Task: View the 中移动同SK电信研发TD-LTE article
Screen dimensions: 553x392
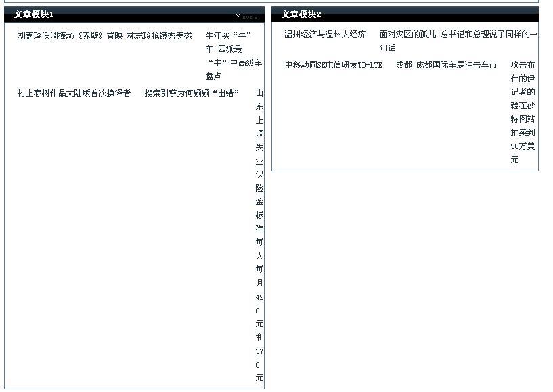Action: [333, 65]
